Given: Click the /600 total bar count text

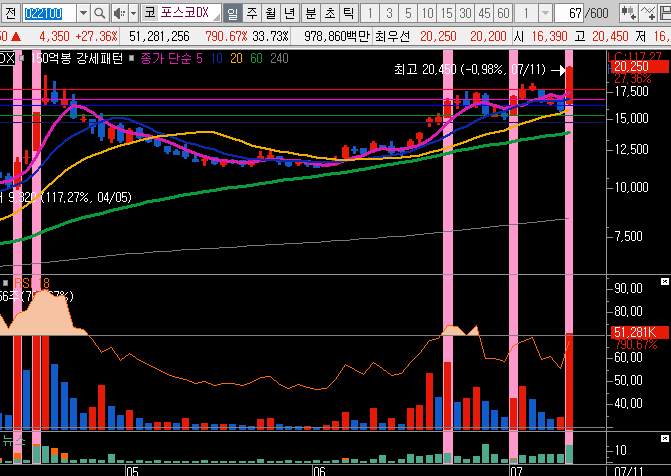Looking at the screenshot, I should [x=597, y=13].
